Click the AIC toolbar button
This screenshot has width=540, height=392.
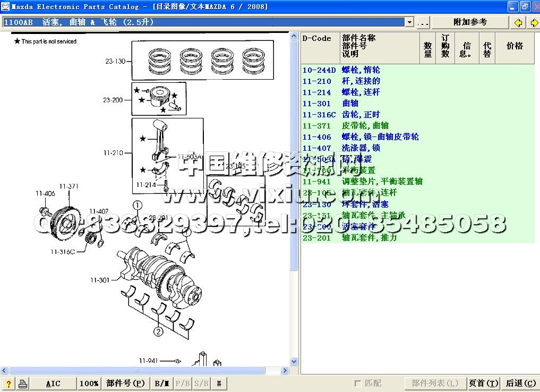(53, 384)
